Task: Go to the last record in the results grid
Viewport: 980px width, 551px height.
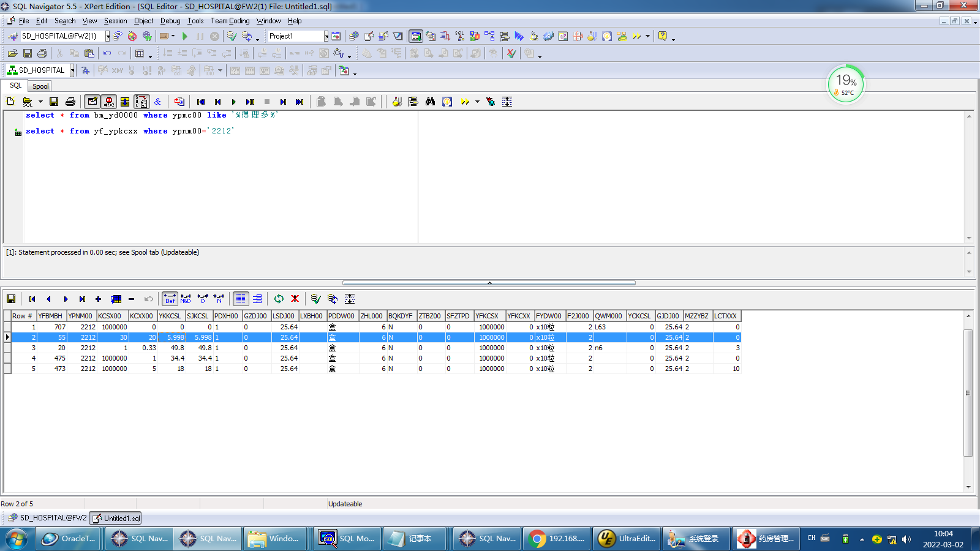Action: (x=82, y=299)
